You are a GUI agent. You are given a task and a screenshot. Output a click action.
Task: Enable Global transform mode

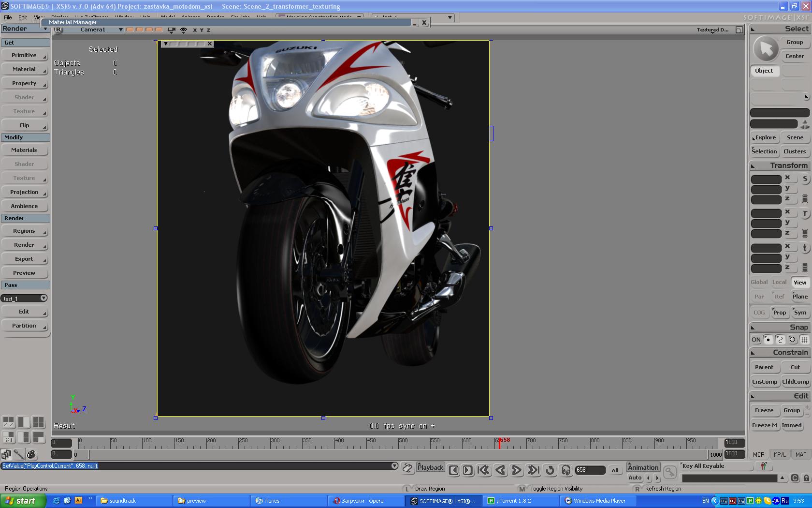[759, 283]
